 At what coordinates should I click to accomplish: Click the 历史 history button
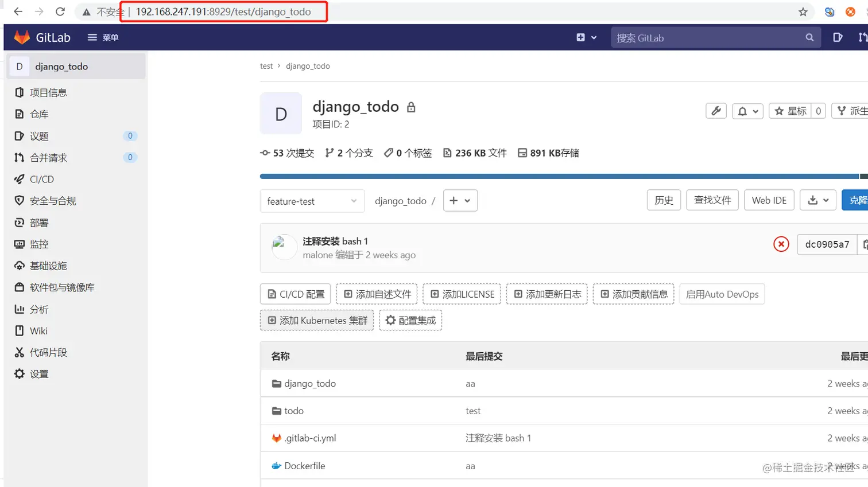664,200
